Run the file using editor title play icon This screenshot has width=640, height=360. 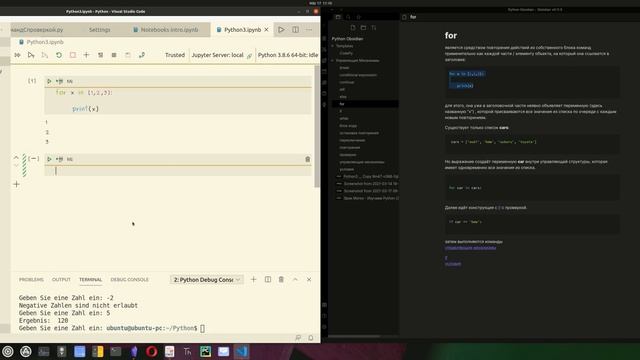[281, 29]
